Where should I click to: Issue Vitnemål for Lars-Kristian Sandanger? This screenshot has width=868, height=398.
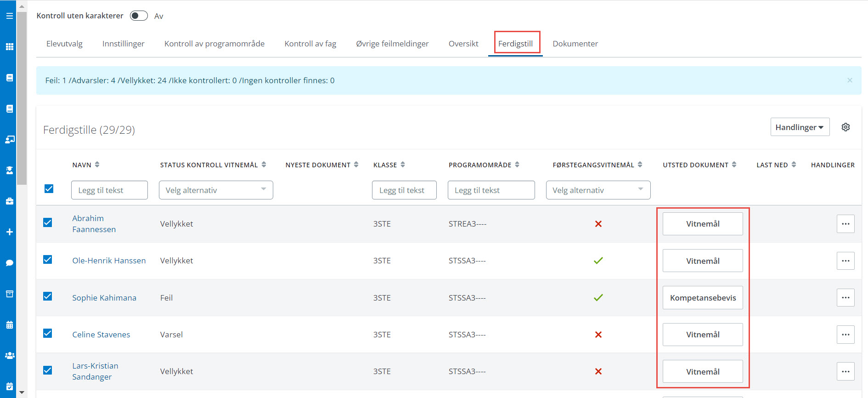click(703, 371)
